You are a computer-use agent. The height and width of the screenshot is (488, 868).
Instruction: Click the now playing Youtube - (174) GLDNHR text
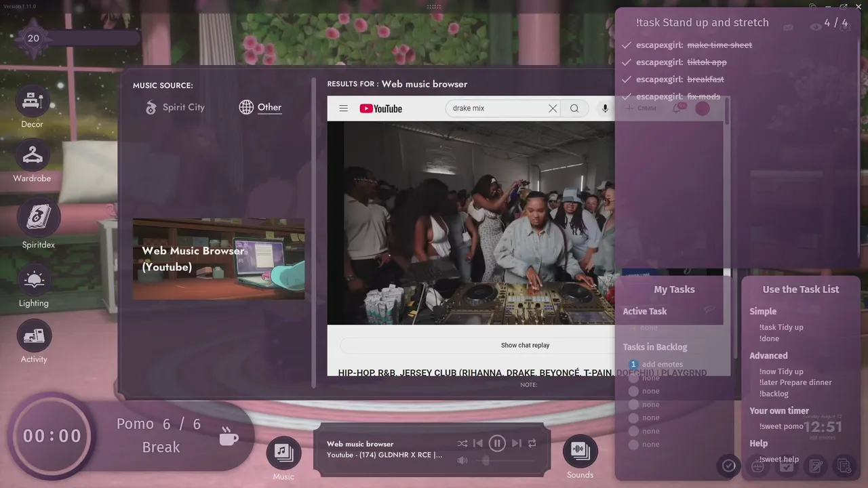click(384, 455)
